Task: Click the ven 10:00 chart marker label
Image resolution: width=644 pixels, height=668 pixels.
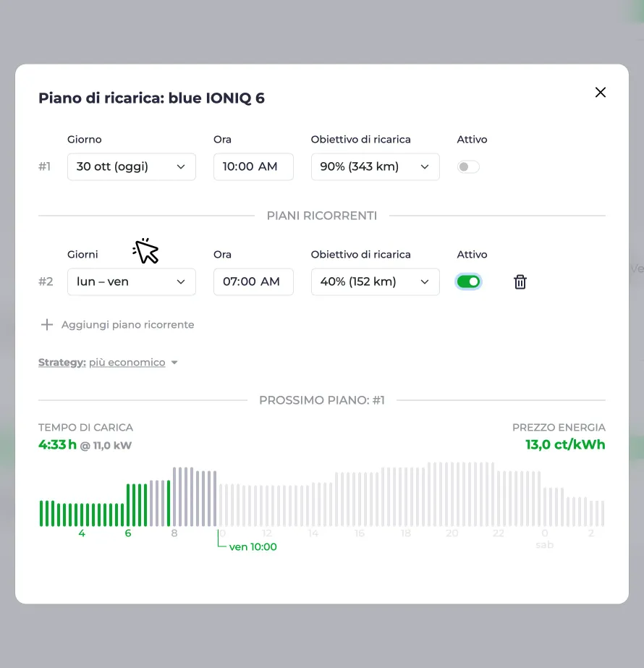Action: [253, 546]
